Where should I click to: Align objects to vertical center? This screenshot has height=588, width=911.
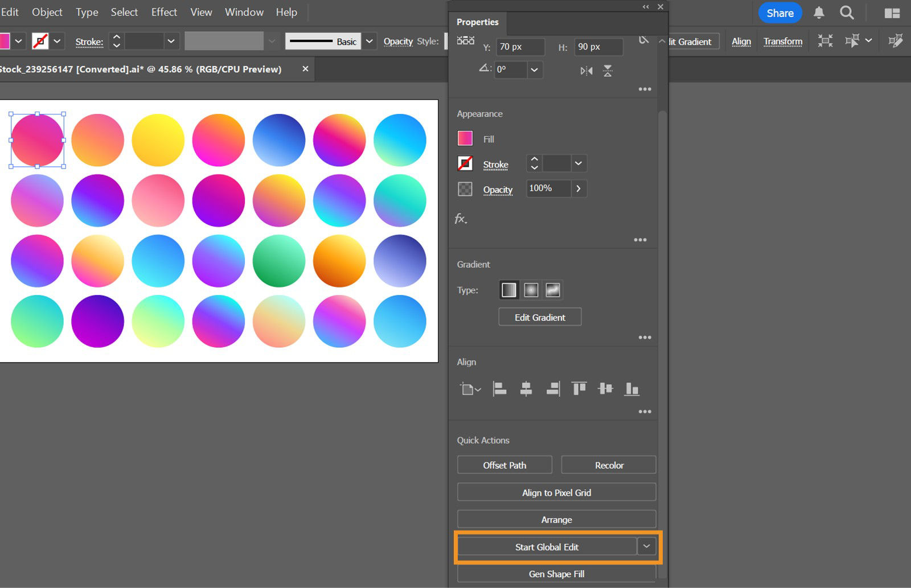coord(605,389)
